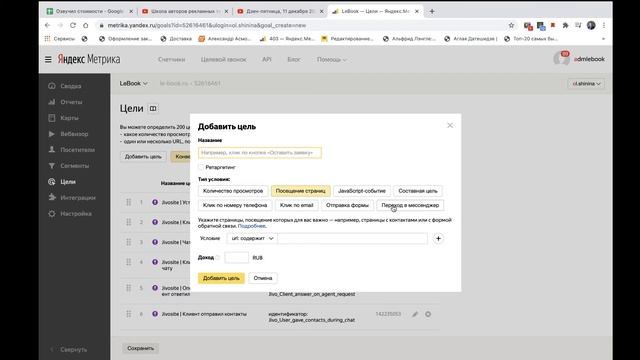The height and width of the screenshot is (360, 640).
Task: Click the url condition value input field
Action: point(353,238)
